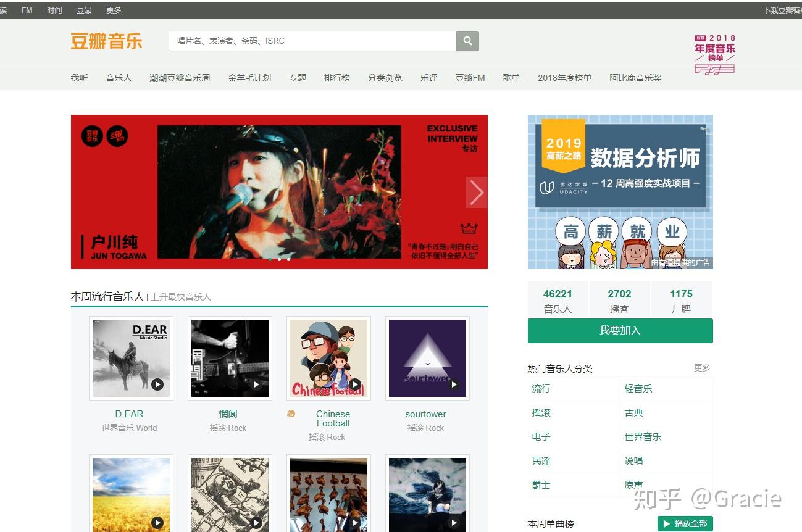The height and width of the screenshot is (532, 802).
Task: Go to 排行榜 navigation item
Action: 337,78
